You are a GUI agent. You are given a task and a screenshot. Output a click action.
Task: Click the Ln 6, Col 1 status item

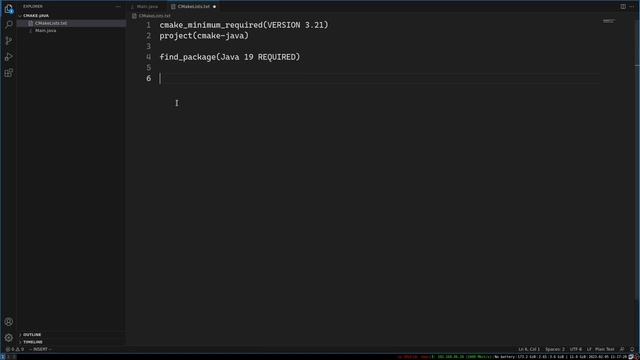[x=529, y=349]
